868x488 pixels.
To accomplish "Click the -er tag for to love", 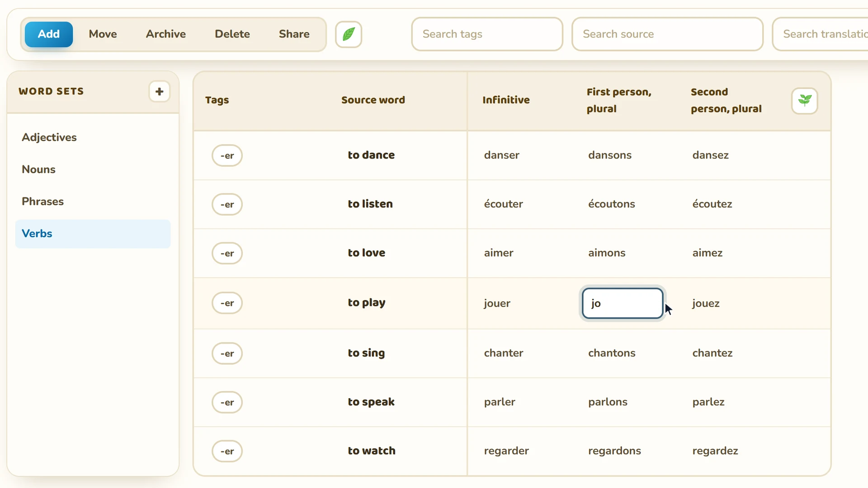I will pyautogui.click(x=227, y=253).
